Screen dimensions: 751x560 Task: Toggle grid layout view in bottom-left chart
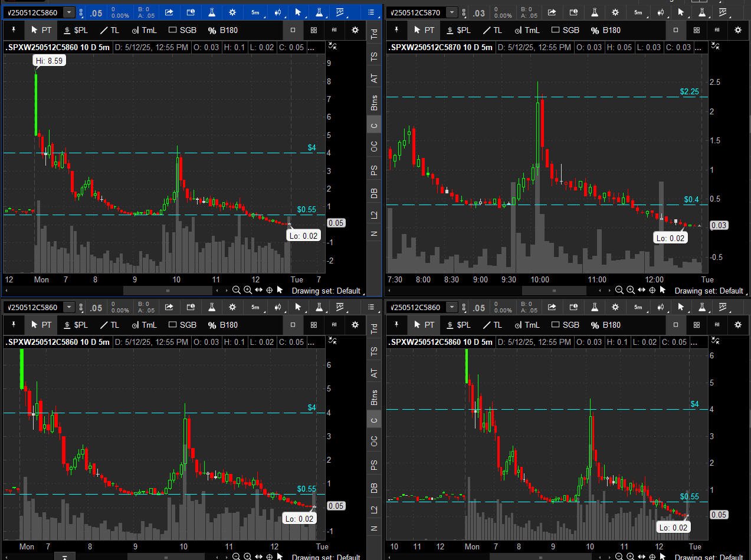[314, 325]
